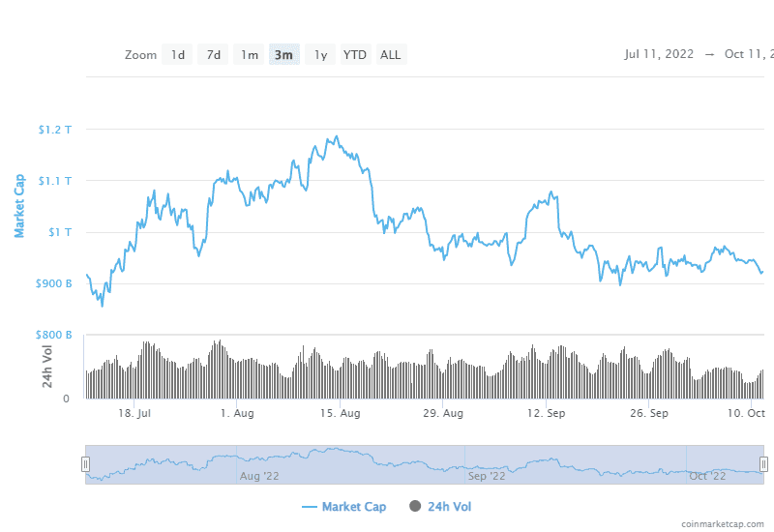This screenshot has height=532, width=774.
Task: Click the blue line icon in the legend
Action: (x=310, y=506)
